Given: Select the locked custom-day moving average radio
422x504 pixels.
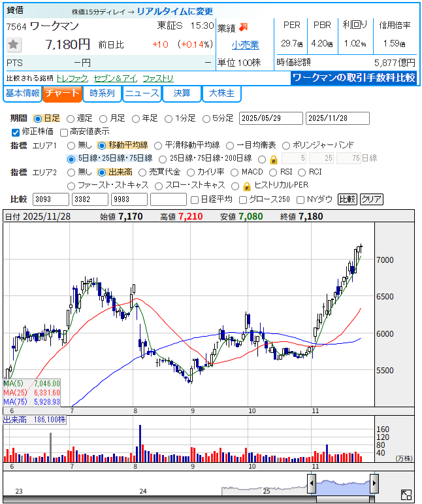Looking at the screenshot, I should 262,159.
